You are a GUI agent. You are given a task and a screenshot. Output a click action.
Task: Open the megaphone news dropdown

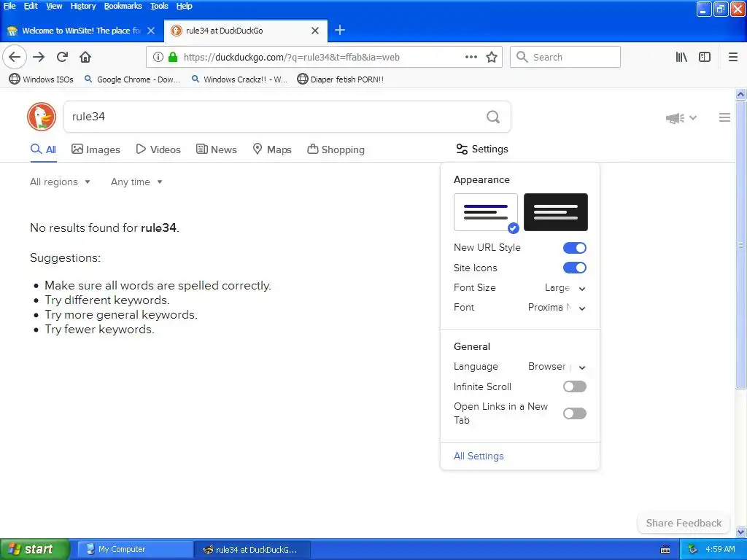point(681,117)
